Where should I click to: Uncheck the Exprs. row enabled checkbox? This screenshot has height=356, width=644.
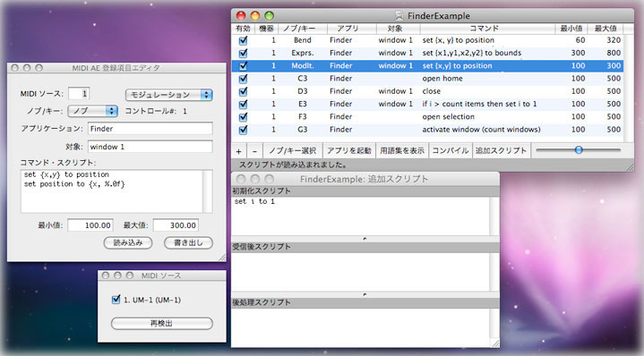pos(243,53)
